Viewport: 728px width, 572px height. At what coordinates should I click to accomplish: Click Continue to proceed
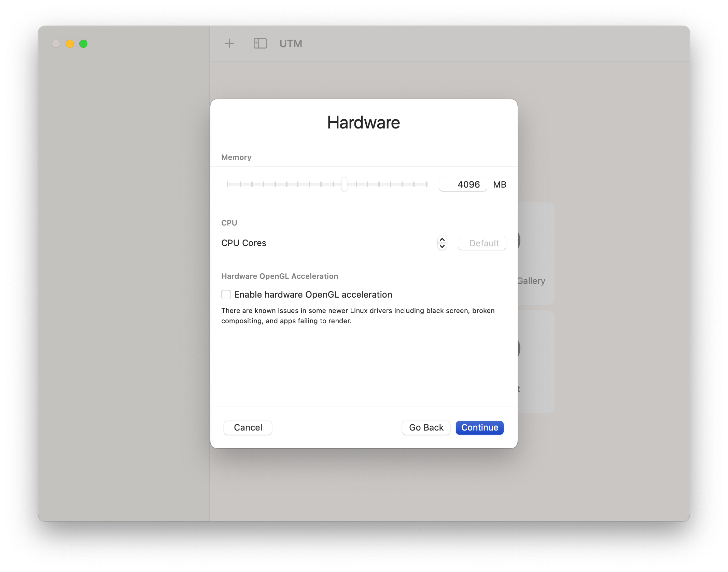coord(480,427)
